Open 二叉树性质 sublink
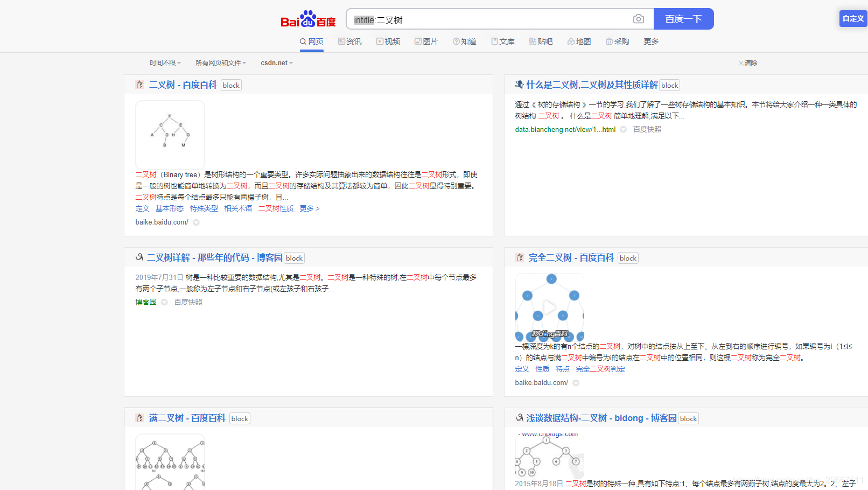Viewport: 868px width, 490px height. click(276, 208)
